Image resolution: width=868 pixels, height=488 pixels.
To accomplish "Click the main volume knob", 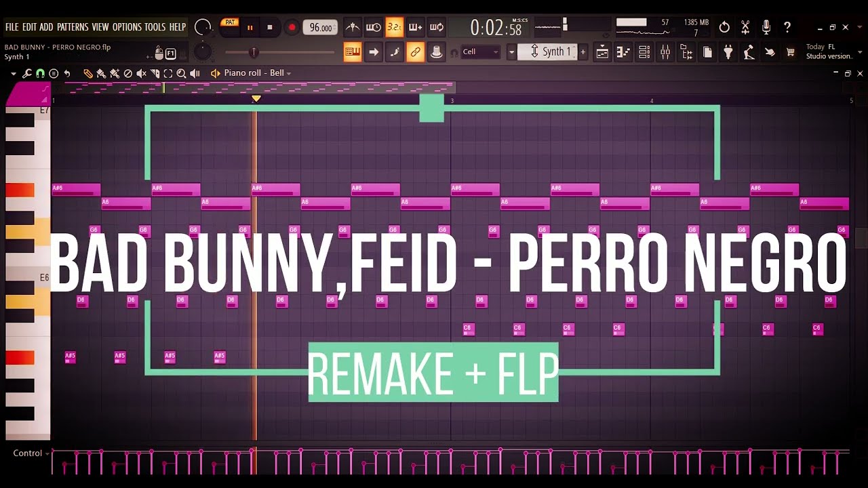I will click(202, 28).
